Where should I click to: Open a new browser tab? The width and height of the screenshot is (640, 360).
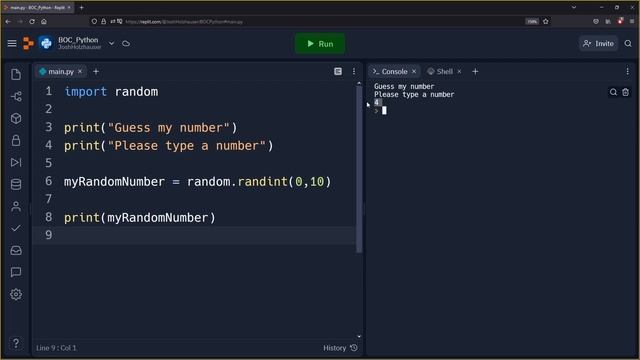[81, 7]
